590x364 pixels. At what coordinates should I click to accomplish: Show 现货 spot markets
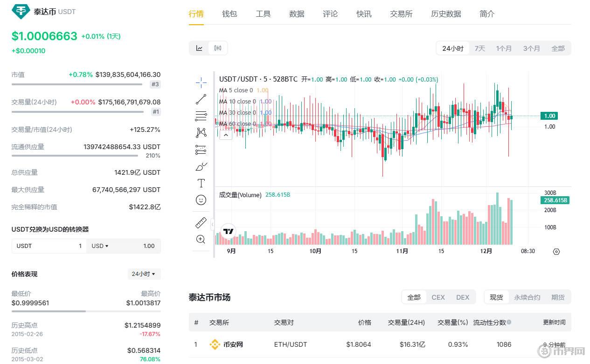click(x=496, y=297)
